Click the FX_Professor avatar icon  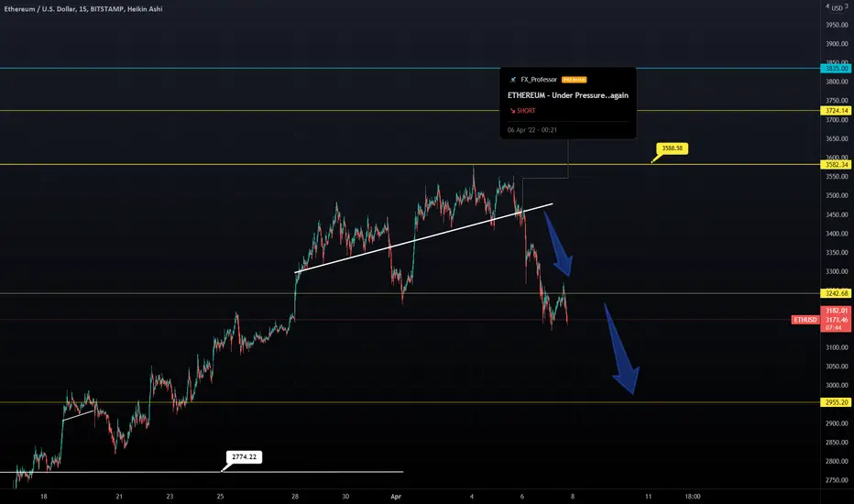point(512,80)
